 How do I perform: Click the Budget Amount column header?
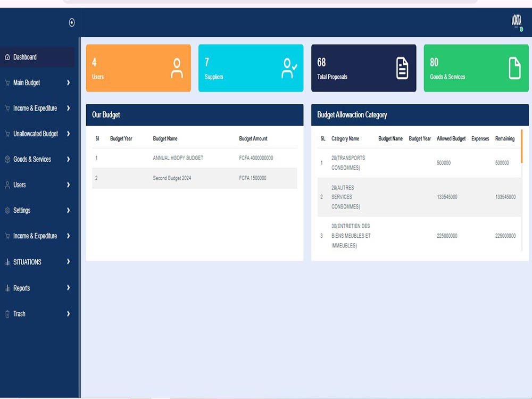tap(253, 139)
